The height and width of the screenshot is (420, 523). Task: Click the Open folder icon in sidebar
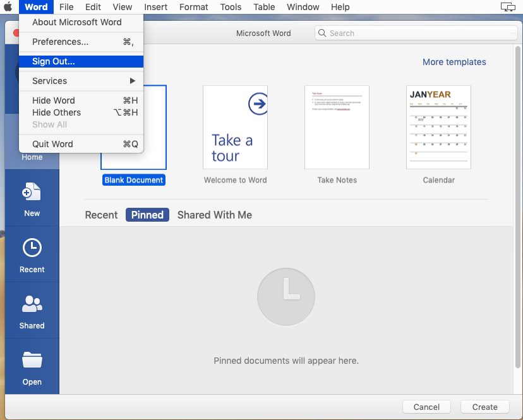click(32, 359)
